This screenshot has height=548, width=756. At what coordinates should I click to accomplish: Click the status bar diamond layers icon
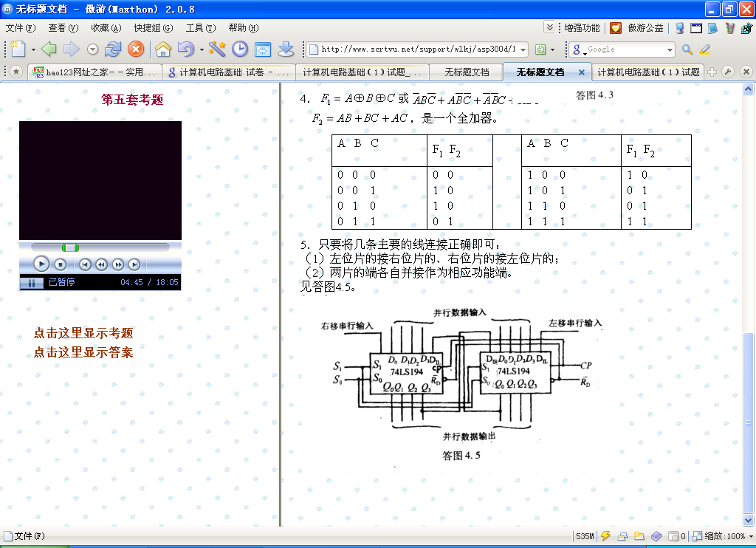point(656,536)
